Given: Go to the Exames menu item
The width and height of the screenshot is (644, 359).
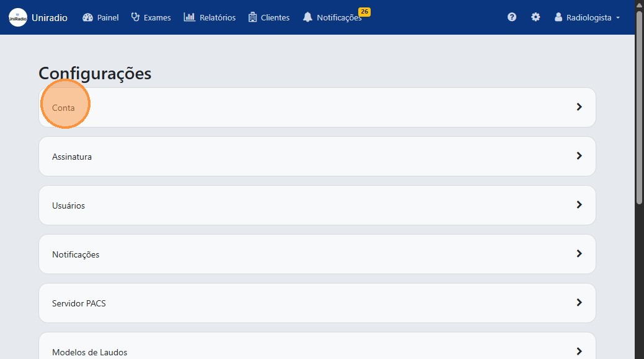Looking at the screenshot, I should (157, 17).
